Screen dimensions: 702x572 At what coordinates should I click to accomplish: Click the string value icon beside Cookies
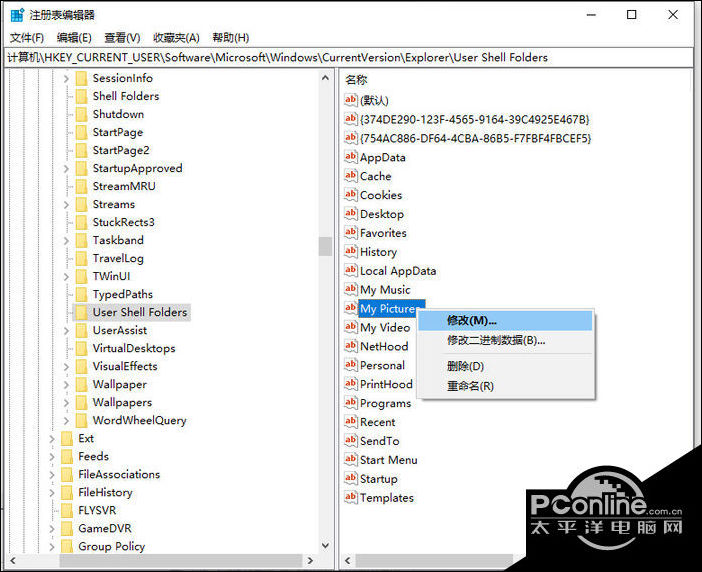(351, 195)
